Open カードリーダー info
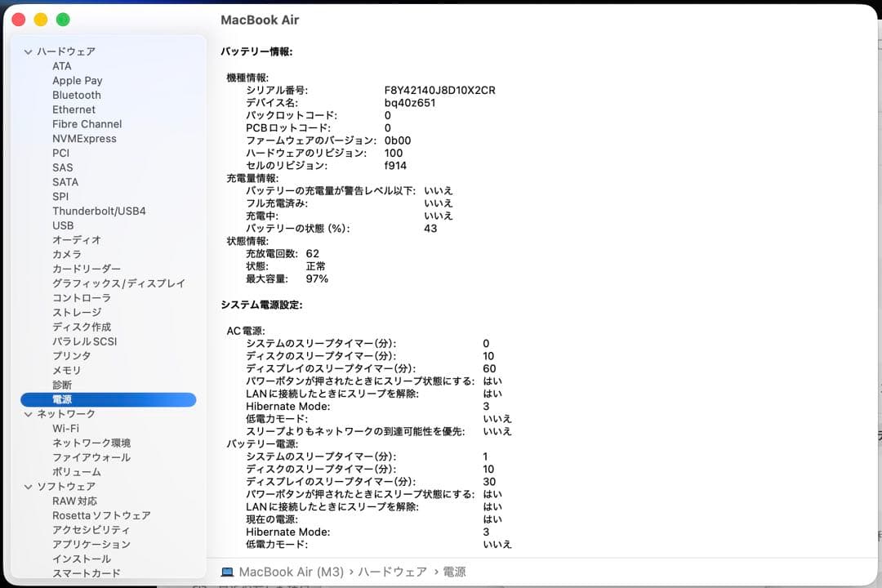Viewport: 882px width, 588px height. (x=86, y=269)
